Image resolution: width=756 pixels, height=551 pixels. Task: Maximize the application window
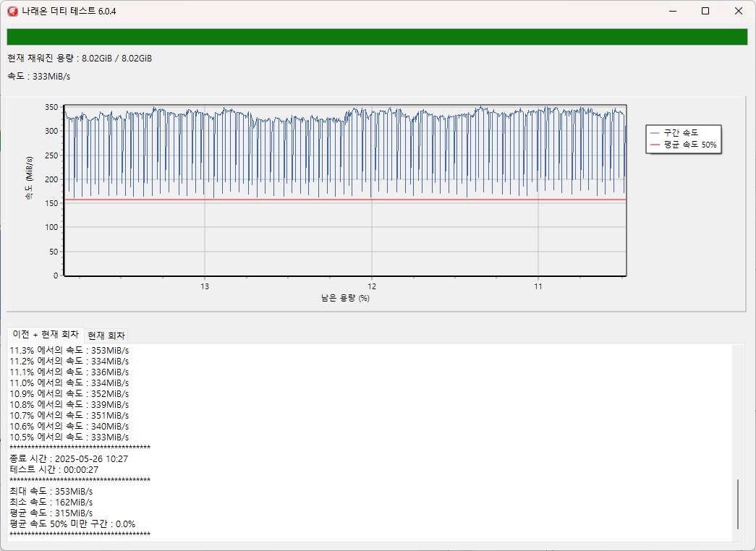coord(705,11)
